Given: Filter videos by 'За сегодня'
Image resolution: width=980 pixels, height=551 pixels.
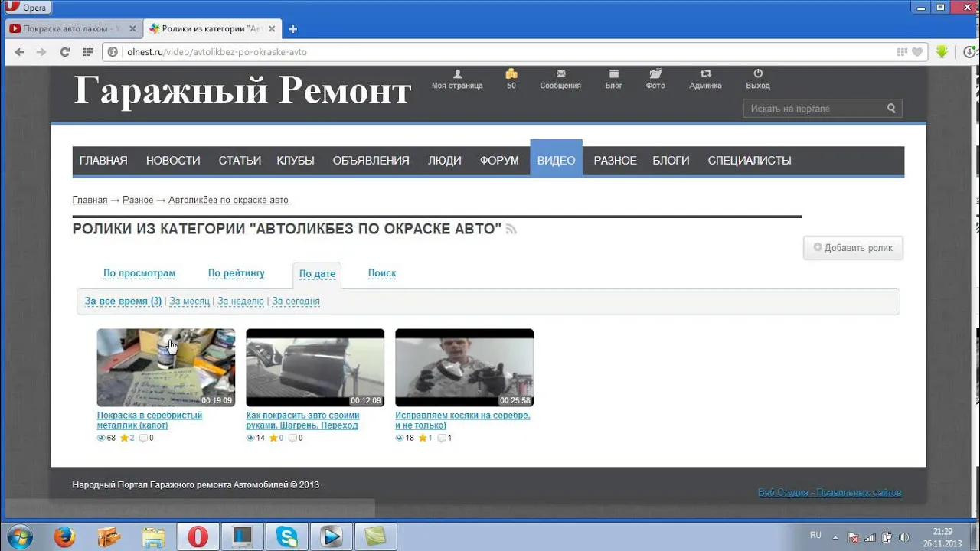Looking at the screenshot, I should 296,302.
